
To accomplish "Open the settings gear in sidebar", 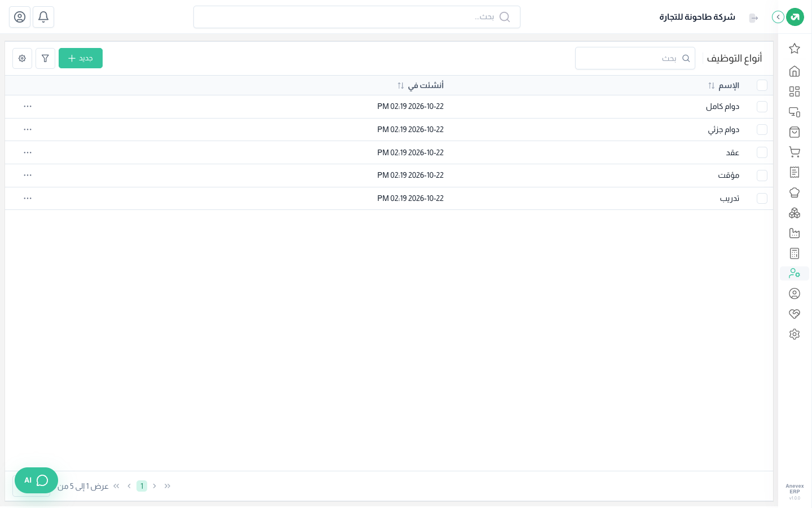I will coord(795,334).
